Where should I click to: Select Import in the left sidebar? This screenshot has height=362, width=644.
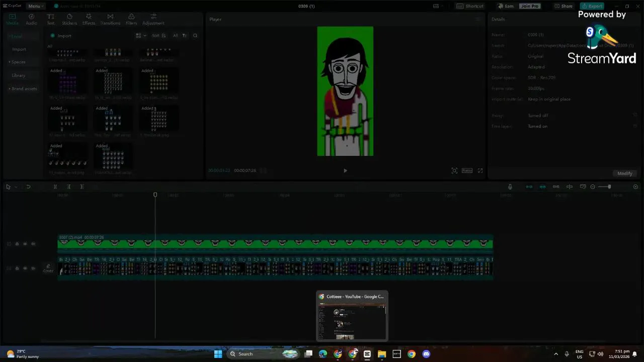(19, 49)
